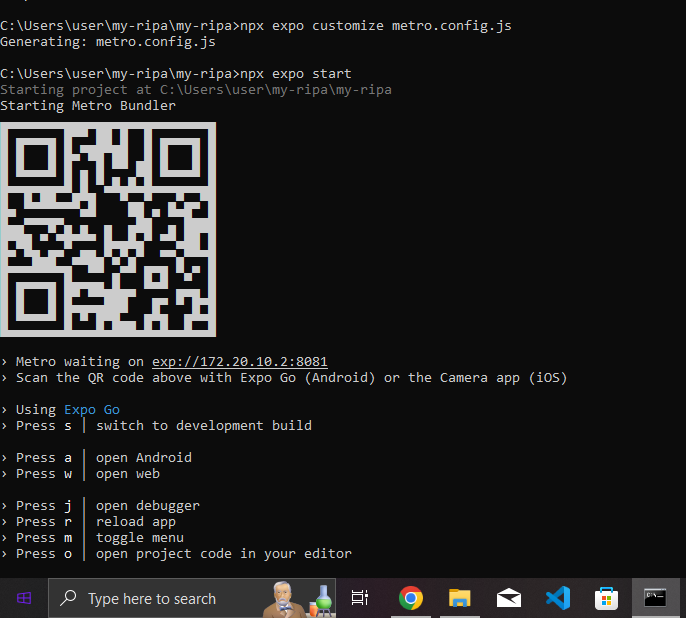Open File Explorer from the taskbar
The height and width of the screenshot is (618, 686).
[x=459, y=598]
